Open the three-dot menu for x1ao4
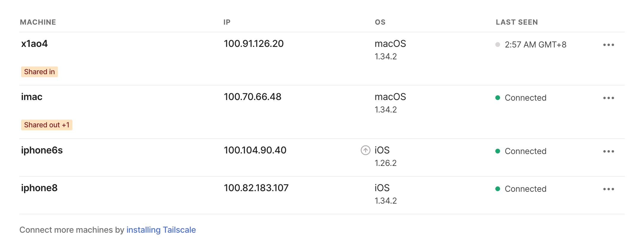Screen dimensions: 644x252 [608, 45]
